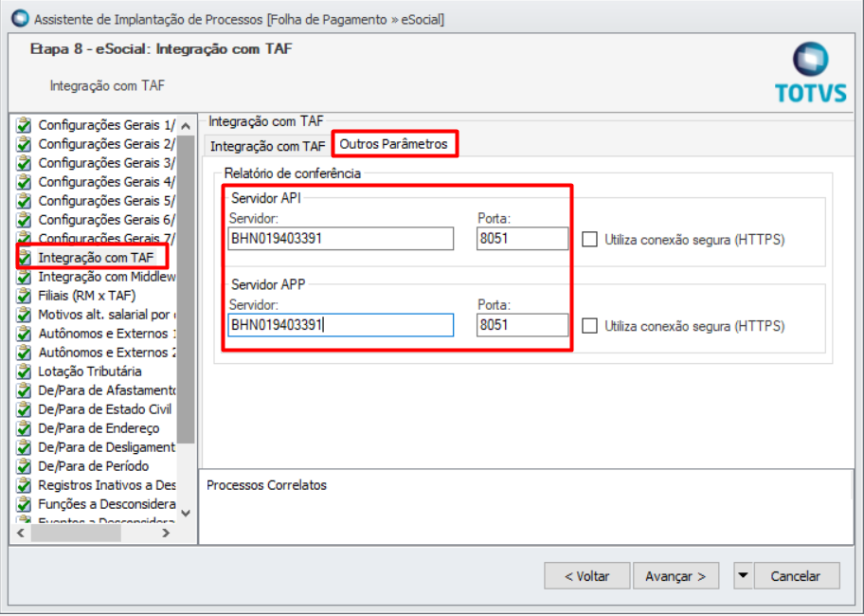The height and width of the screenshot is (616, 864).
Task: Select Lotação Tributária step
Action: [x=90, y=371]
